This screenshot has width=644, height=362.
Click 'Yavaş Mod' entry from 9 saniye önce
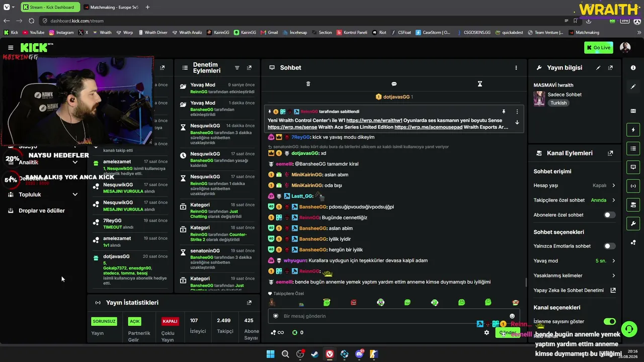(217, 88)
